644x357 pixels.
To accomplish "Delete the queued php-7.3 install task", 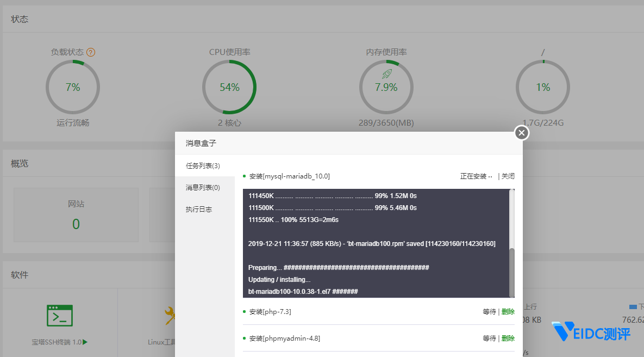I will pos(508,312).
